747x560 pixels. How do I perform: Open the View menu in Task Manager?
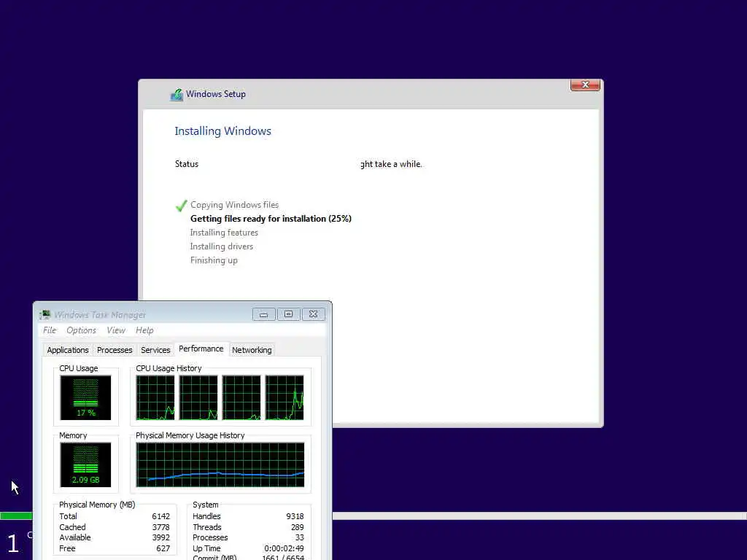click(116, 330)
